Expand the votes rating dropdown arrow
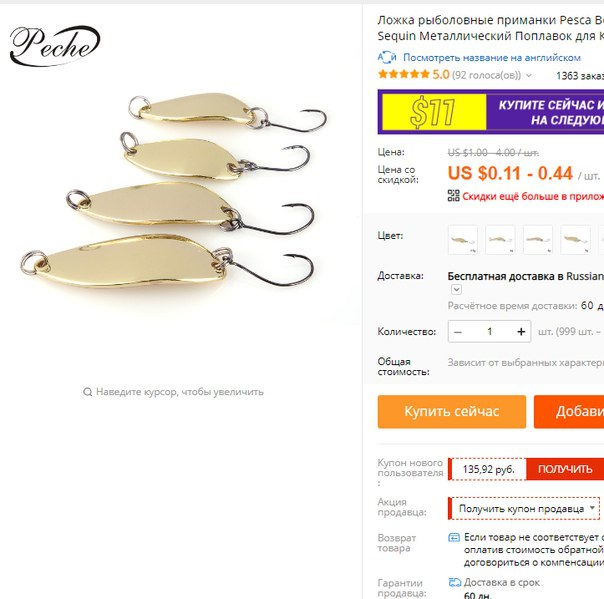Image resolution: width=604 pixels, height=599 pixels. pyautogui.click(x=529, y=75)
